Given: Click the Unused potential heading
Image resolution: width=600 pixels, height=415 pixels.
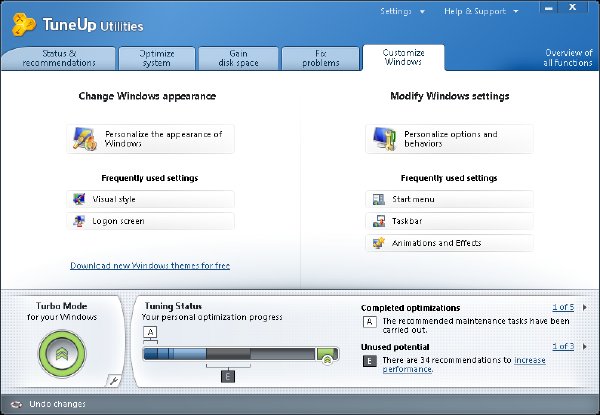Looking at the screenshot, I should (395, 347).
